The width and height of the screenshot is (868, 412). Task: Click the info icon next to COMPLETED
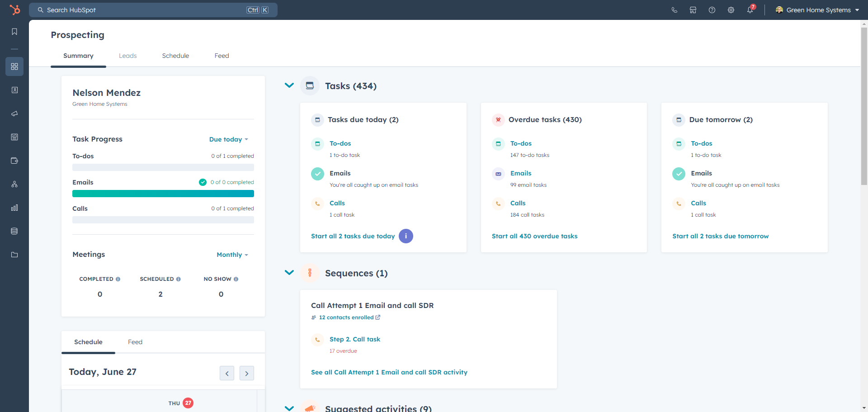(118, 279)
